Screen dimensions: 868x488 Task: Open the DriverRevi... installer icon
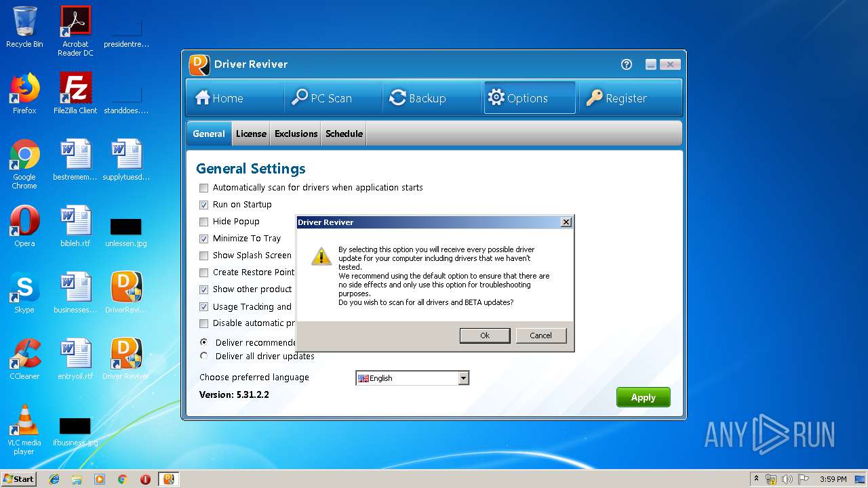[x=126, y=293]
